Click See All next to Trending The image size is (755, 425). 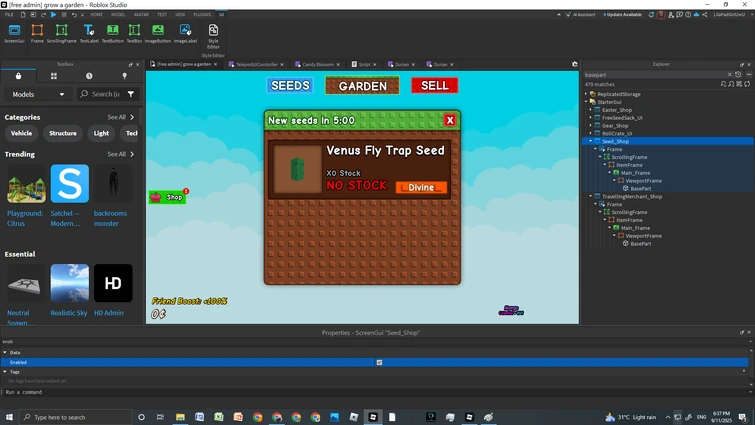coord(120,154)
